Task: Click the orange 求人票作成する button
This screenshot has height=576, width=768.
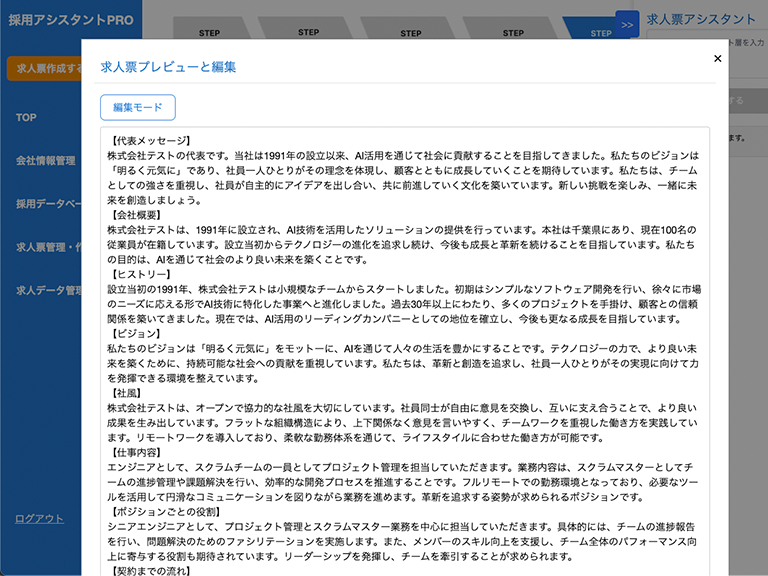Action: pyautogui.click(x=44, y=68)
